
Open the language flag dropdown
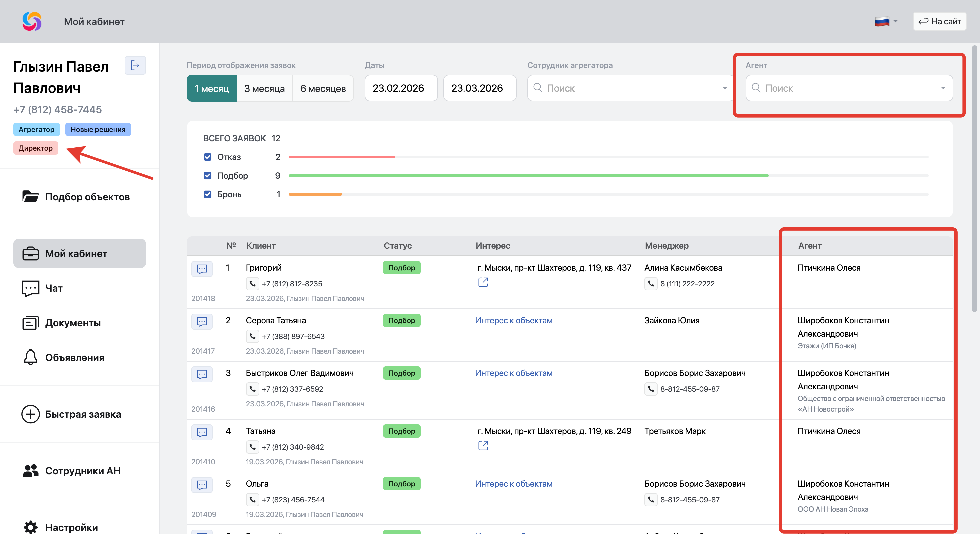click(x=886, y=21)
